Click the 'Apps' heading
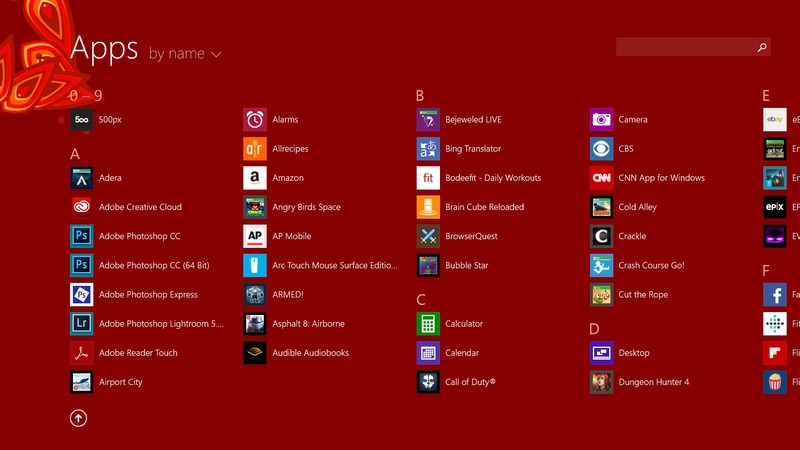Screen dimensions: 800x450 coord(104,49)
